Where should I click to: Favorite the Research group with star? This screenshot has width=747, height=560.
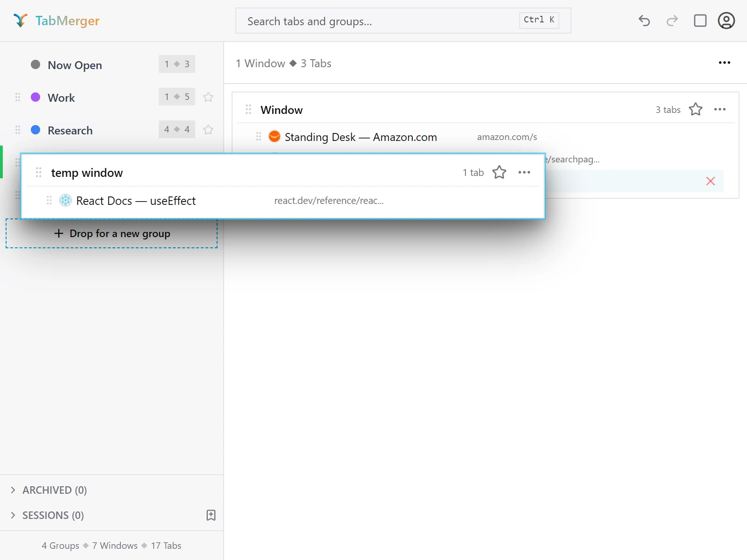click(208, 130)
